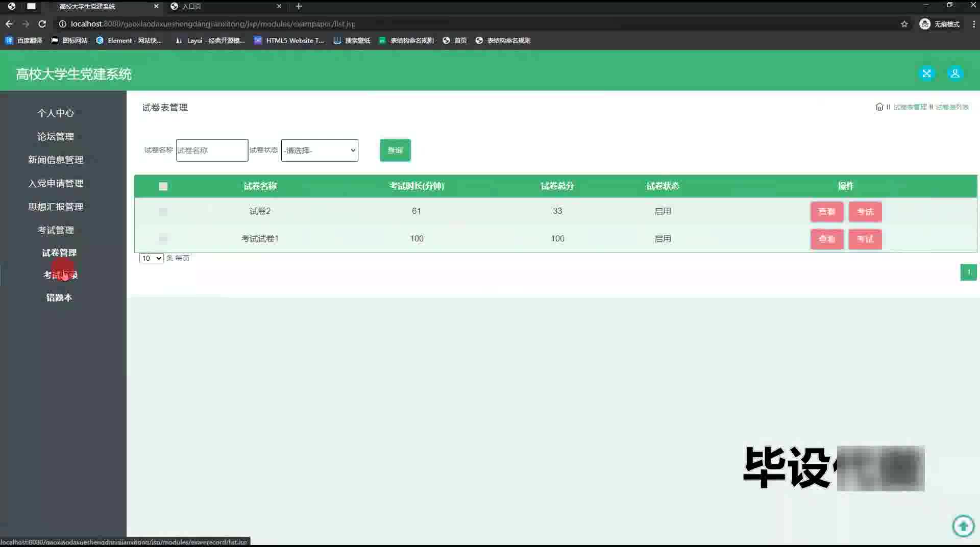Open 论坛管理 in sidebar

click(56, 136)
